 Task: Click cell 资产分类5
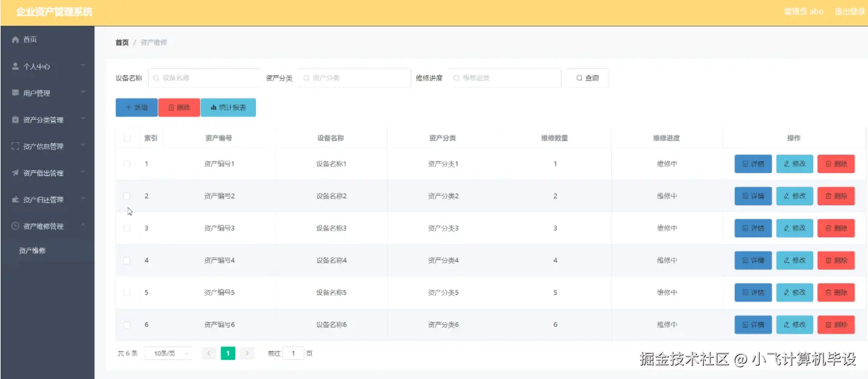(444, 293)
